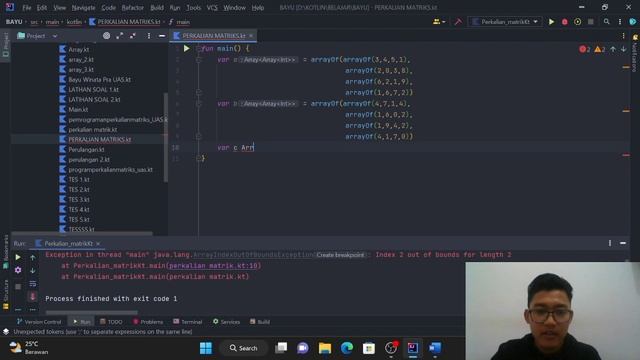Viewport: 640px width, 360px height.
Task: Open Microsoft Word from taskbar
Action: [x=435, y=348]
